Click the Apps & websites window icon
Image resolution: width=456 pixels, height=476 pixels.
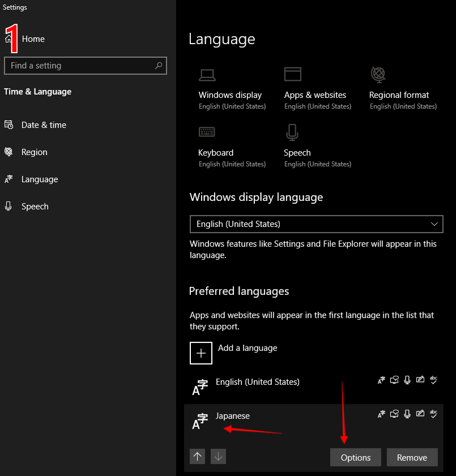click(293, 74)
